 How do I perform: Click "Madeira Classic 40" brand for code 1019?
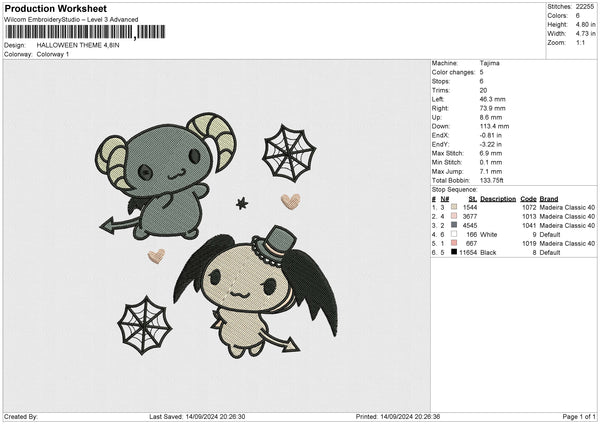point(567,243)
